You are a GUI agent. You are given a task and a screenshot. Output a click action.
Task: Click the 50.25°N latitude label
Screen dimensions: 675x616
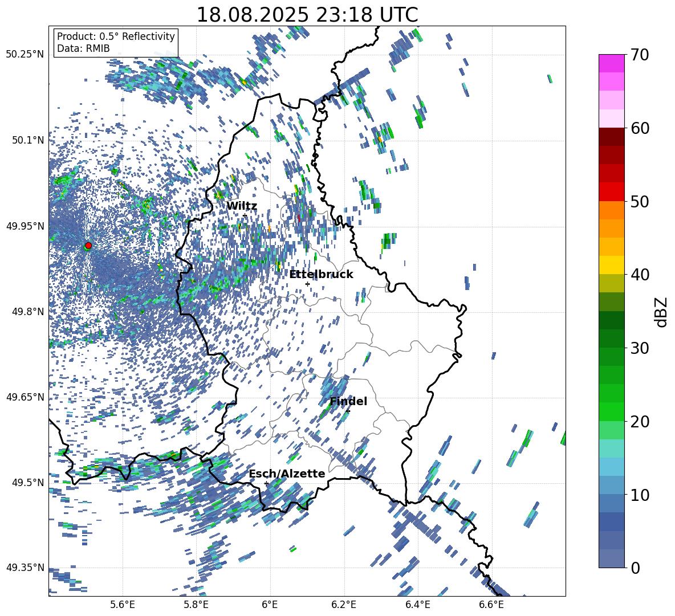tap(25, 55)
